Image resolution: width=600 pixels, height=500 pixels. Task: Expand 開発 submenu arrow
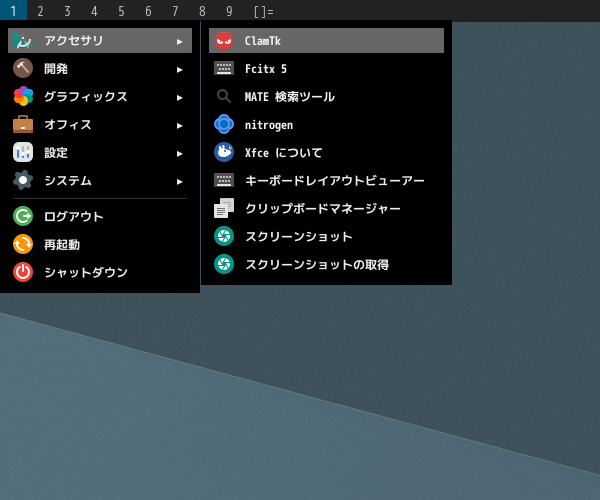[179, 69]
